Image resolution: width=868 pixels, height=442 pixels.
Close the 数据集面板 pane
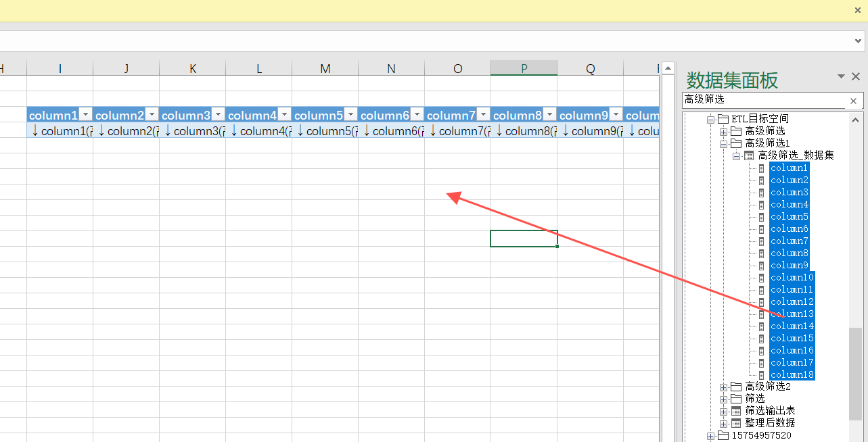(x=856, y=76)
